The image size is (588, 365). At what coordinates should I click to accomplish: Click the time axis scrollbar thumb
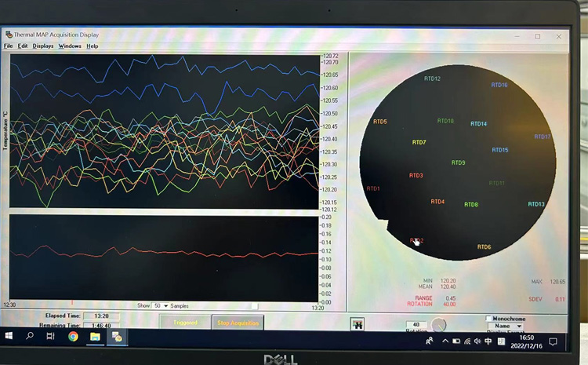tap(254, 306)
